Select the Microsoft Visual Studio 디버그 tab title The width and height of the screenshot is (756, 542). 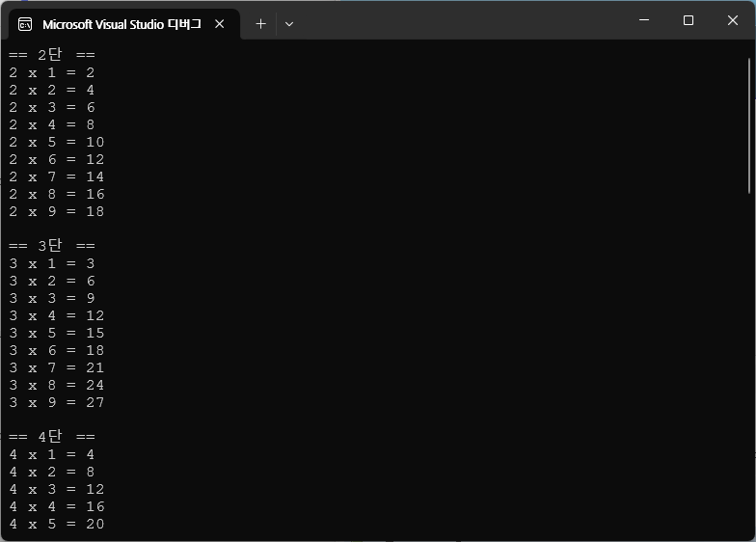point(121,24)
